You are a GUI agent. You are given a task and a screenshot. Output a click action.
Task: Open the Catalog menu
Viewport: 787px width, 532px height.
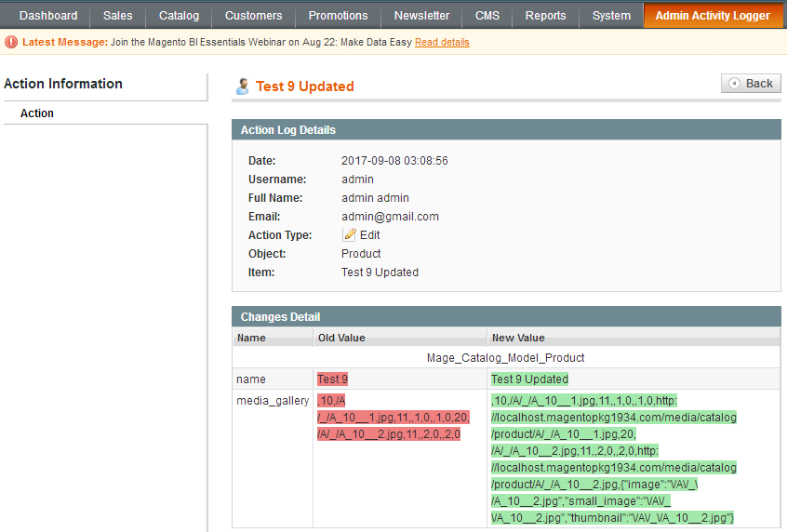[179, 16]
